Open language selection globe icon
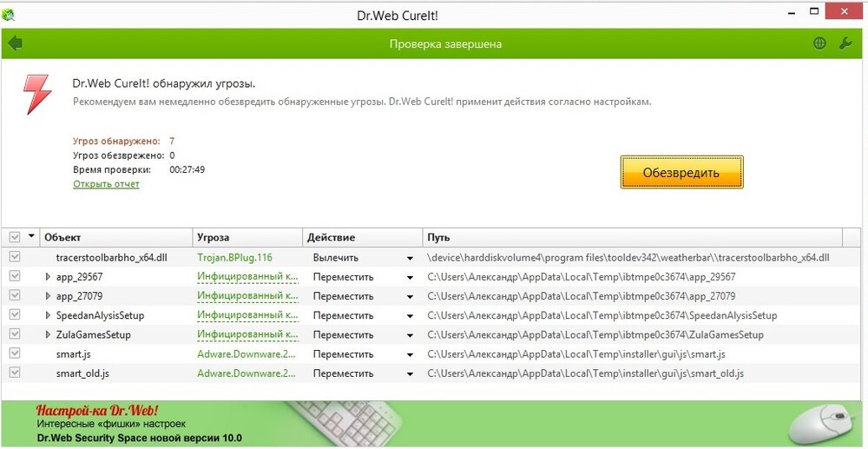The image size is (868, 449). pyautogui.click(x=819, y=43)
